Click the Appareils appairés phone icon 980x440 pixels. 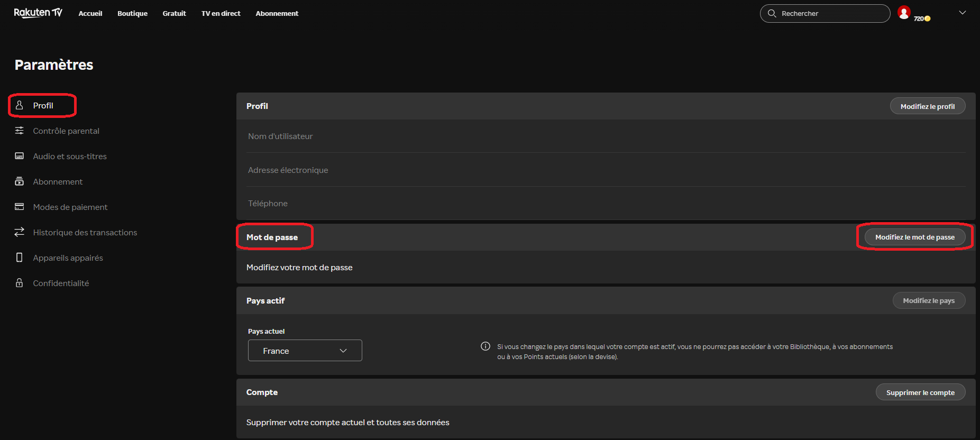coord(20,258)
